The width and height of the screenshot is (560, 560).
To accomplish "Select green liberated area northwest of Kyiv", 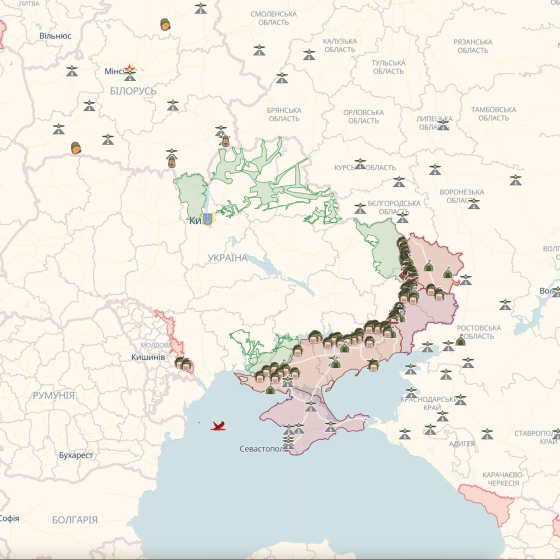I will tap(192, 195).
